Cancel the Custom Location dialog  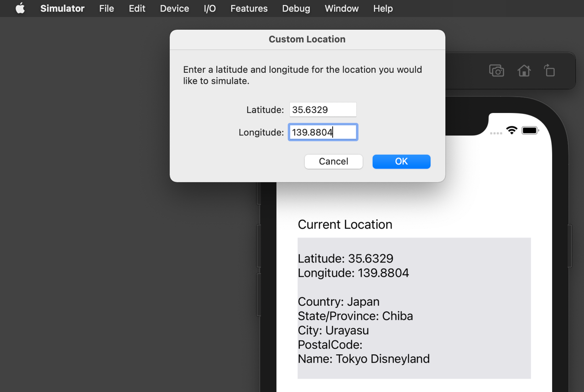[x=334, y=161]
